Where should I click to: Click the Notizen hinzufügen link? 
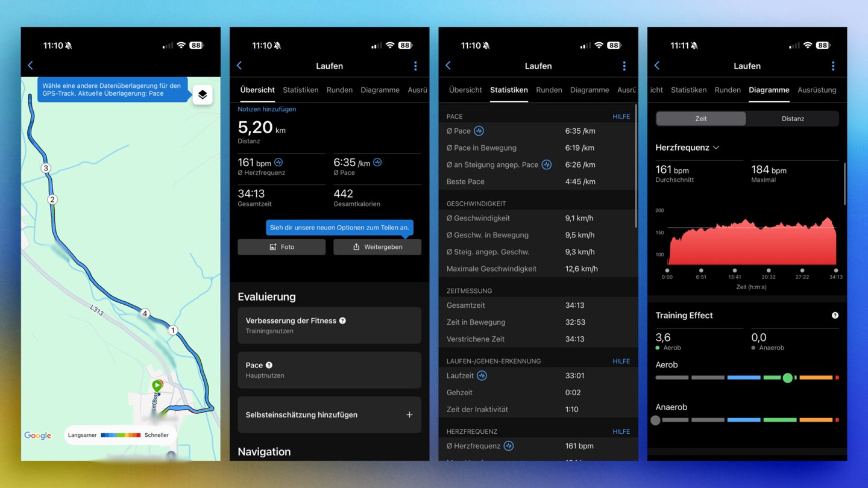(267, 109)
